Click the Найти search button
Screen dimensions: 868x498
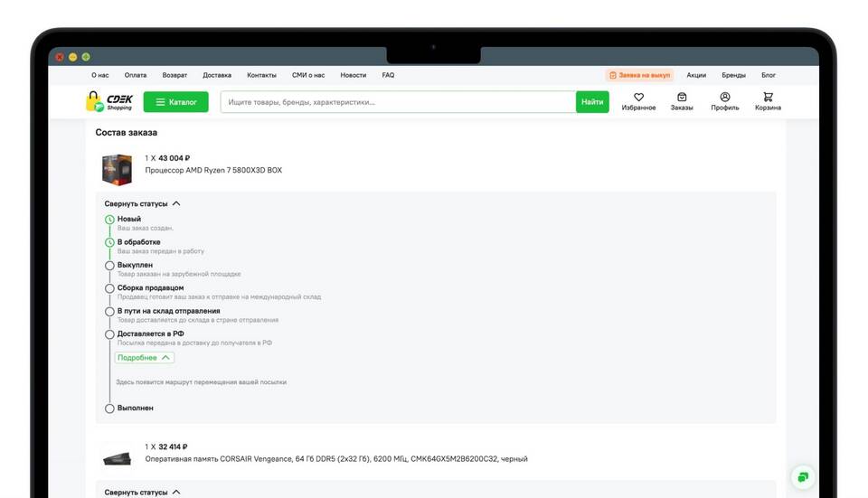tap(592, 102)
